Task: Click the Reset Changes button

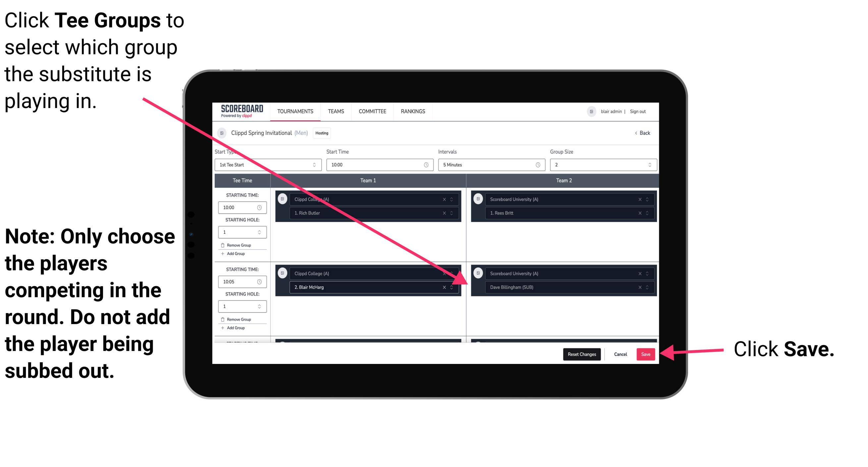Action: (579, 354)
